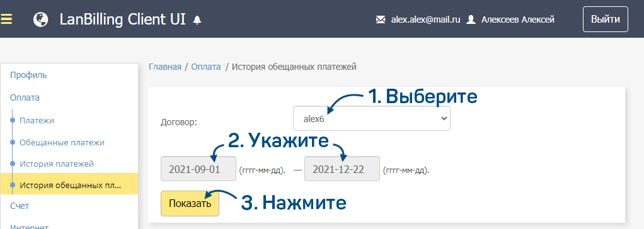This screenshot has width=644, height=229.
Task: Click the Показать button
Action: pyautogui.click(x=190, y=203)
